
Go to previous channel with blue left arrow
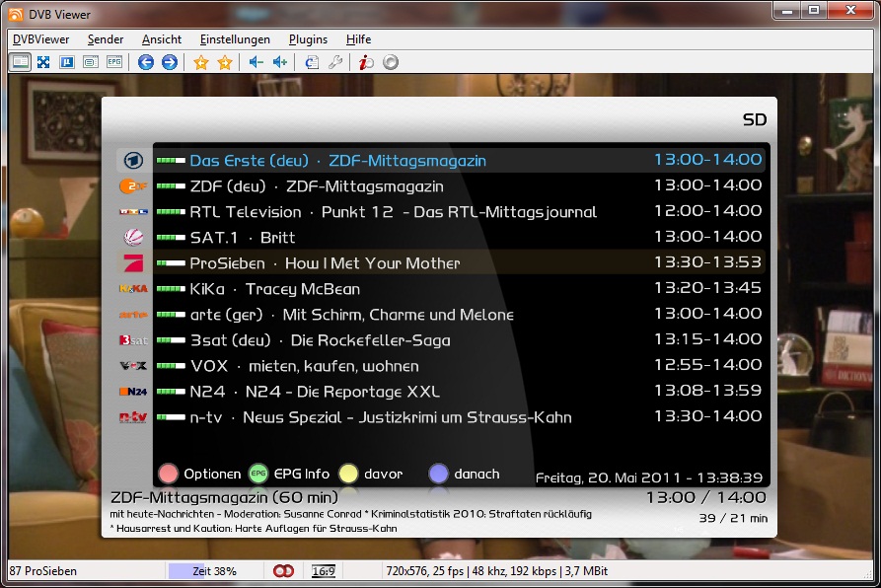pos(146,62)
